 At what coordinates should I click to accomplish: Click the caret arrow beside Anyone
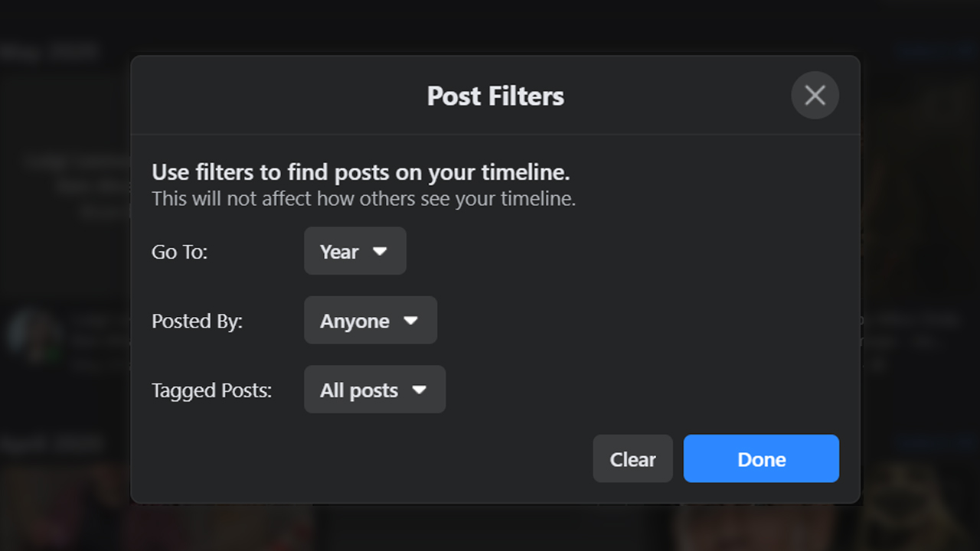411,321
